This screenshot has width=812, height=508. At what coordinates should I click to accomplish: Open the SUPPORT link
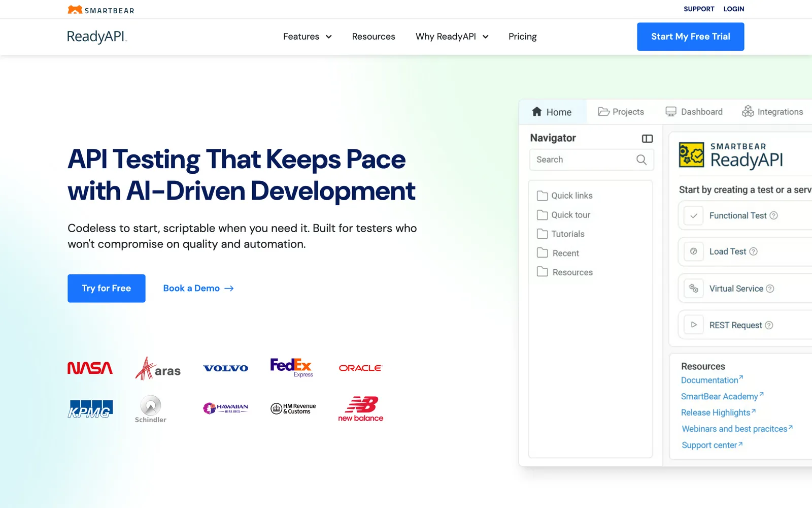tap(699, 9)
